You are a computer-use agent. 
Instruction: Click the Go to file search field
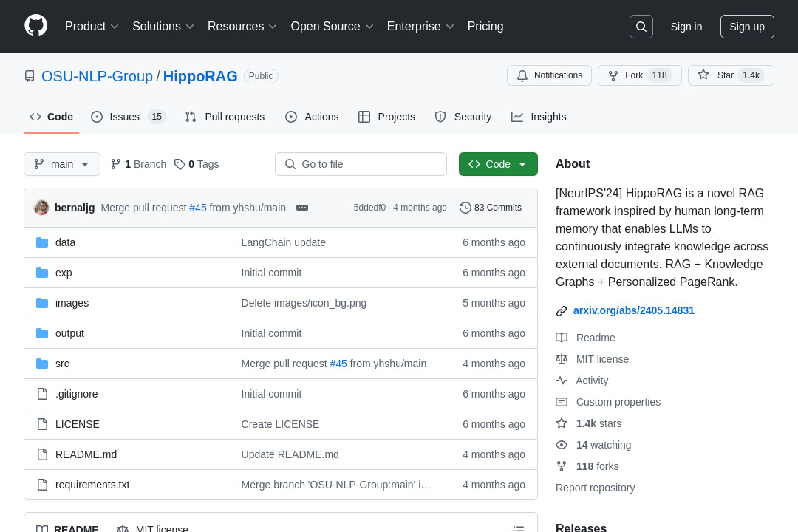(361, 164)
